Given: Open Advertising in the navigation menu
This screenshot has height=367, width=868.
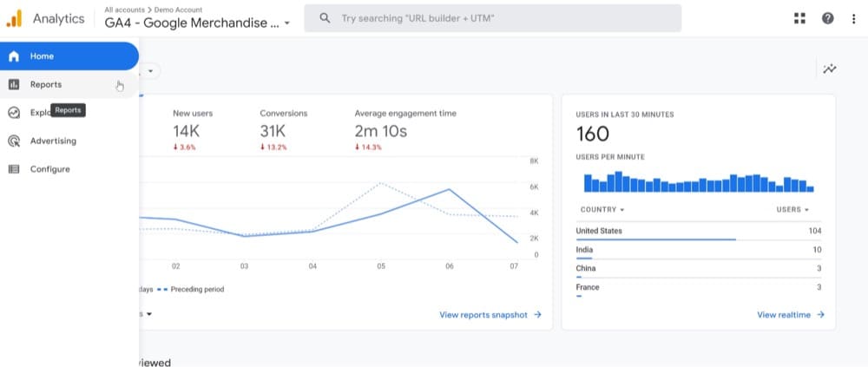Looking at the screenshot, I should tap(69, 141).
